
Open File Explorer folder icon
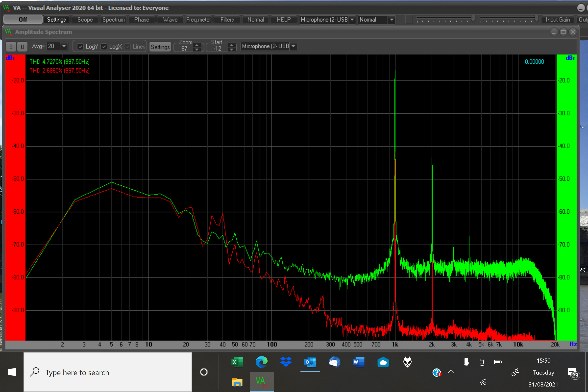point(237,382)
